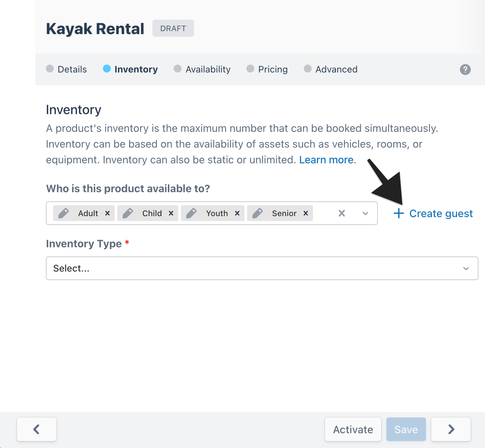Clear all selected guest types
The width and height of the screenshot is (485, 448).
(342, 213)
